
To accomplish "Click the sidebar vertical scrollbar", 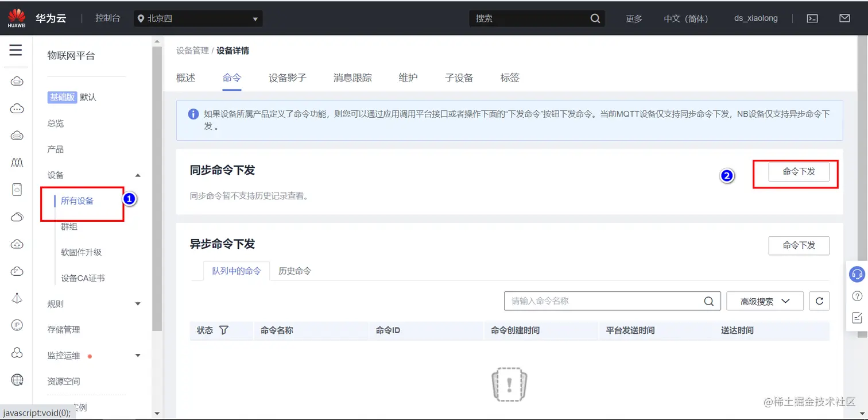I will click(x=157, y=189).
